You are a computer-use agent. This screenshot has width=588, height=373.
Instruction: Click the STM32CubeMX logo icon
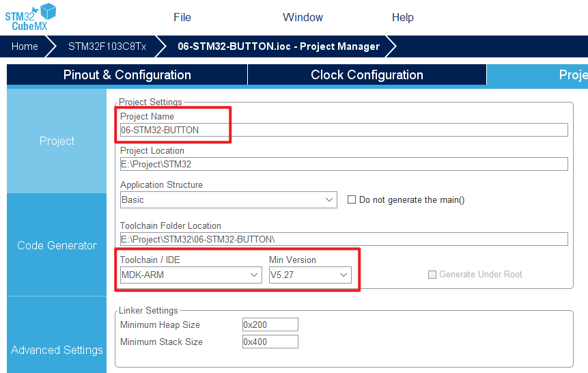(x=31, y=16)
